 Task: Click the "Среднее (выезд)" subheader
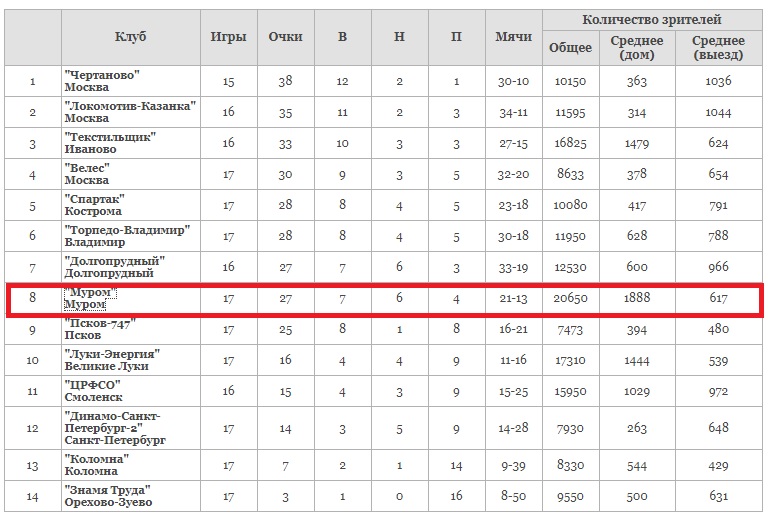(x=719, y=47)
